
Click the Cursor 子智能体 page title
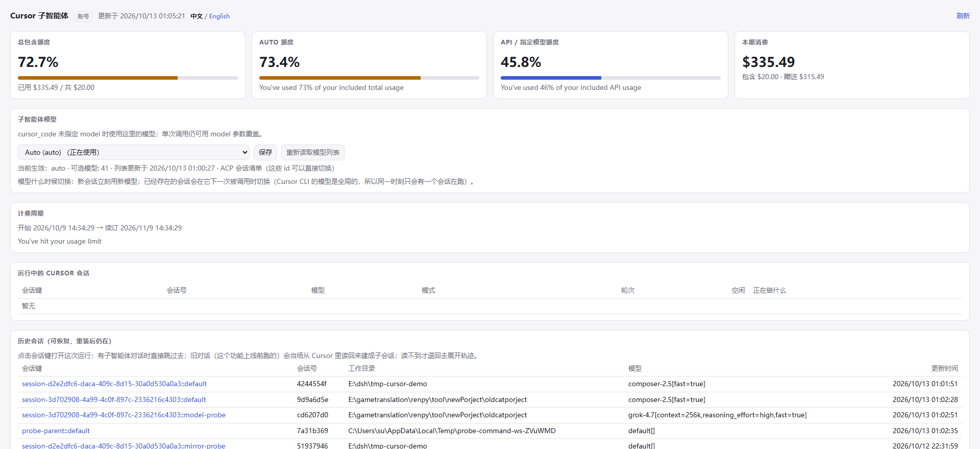(x=39, y=16)
